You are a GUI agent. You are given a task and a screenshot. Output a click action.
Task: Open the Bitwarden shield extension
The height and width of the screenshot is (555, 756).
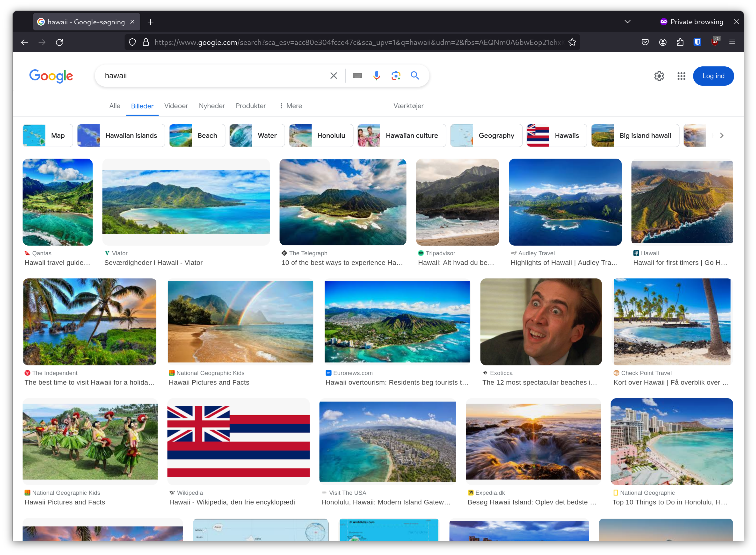click(x=697, y=42)
